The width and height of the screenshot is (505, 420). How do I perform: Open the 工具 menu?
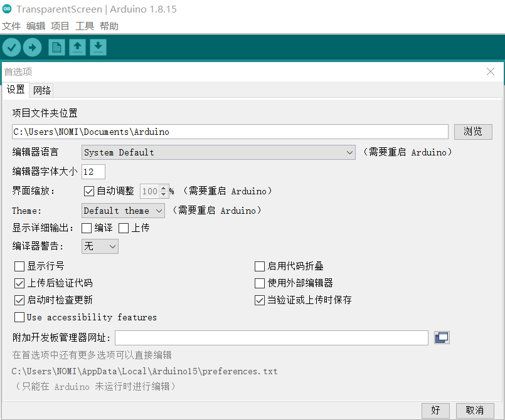point(85,26)
